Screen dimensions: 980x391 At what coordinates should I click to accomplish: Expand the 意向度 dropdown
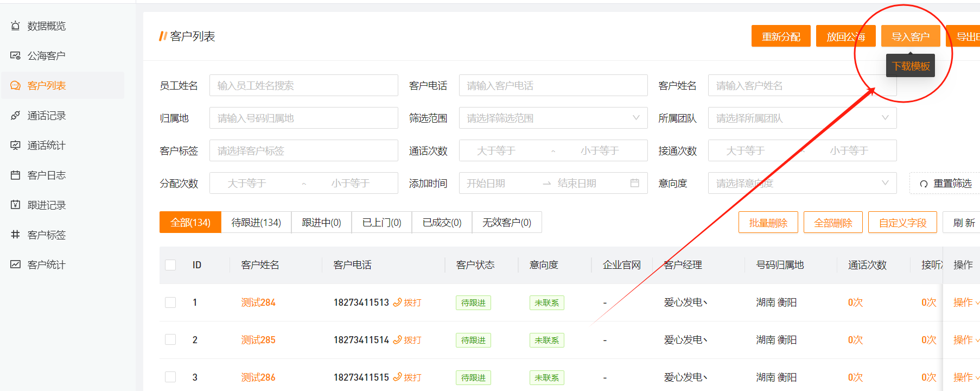803,183
